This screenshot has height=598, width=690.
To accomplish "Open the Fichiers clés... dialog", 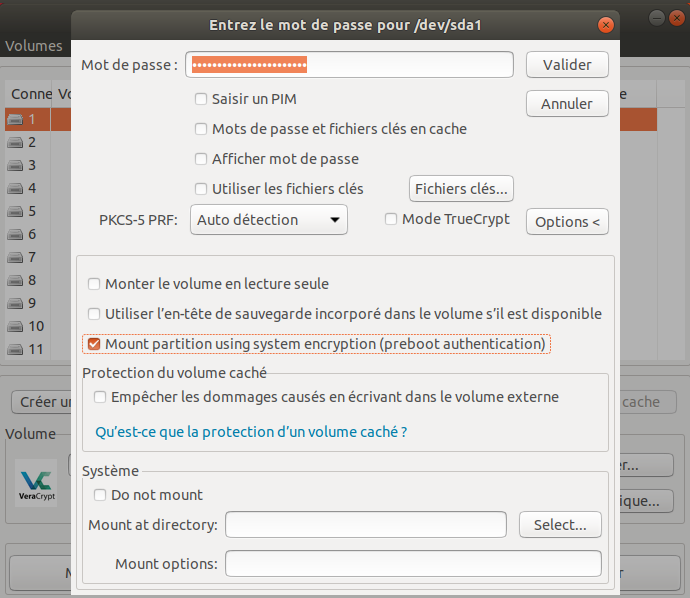I will pos(461,188).
